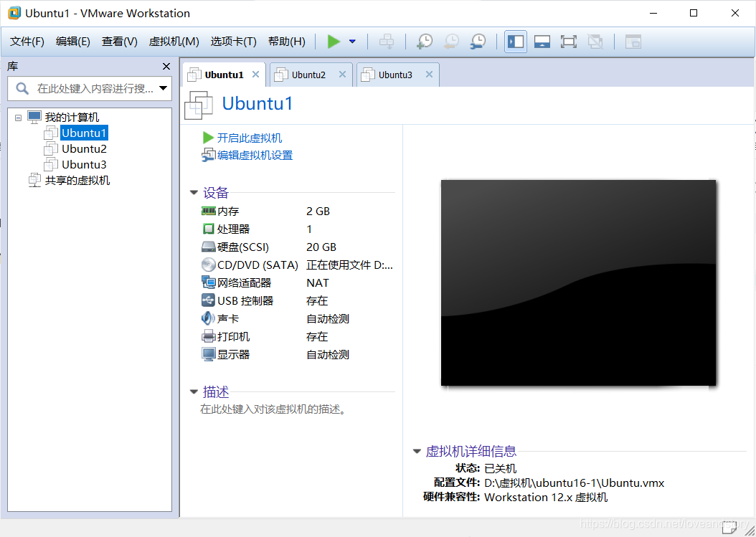756x537 pixels.
Task: Toggle the library sidebar view icon
Action: pos(516,42)
